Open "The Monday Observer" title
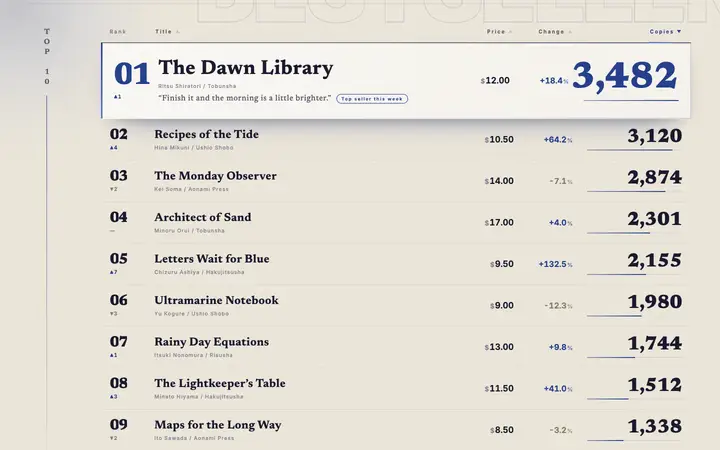The width and height of the screenshot is (720, 450). [x=215, y=176]
